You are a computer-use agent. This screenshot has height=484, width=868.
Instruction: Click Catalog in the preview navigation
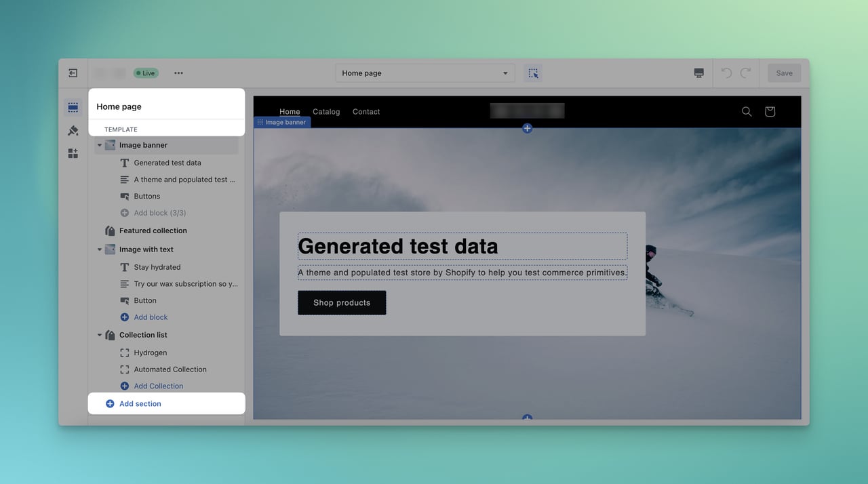click(326, 112)
